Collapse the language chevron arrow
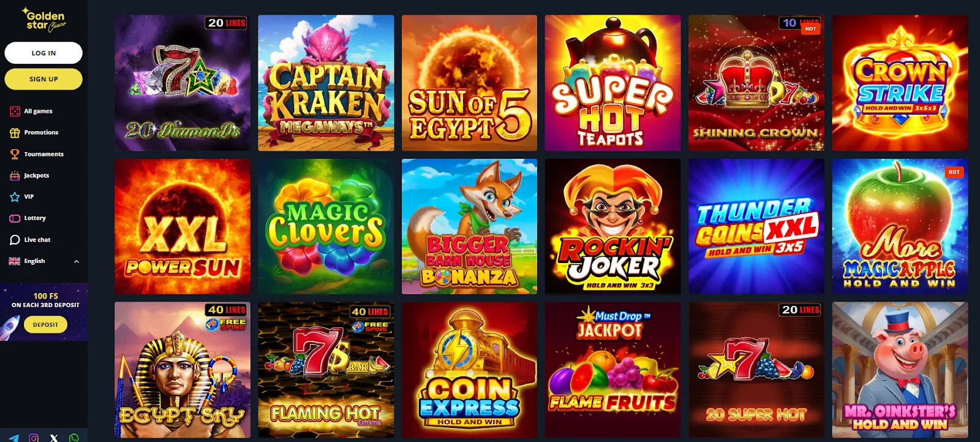Image resolution: width=980 pixels, height=442 pixels. (77, 261)
